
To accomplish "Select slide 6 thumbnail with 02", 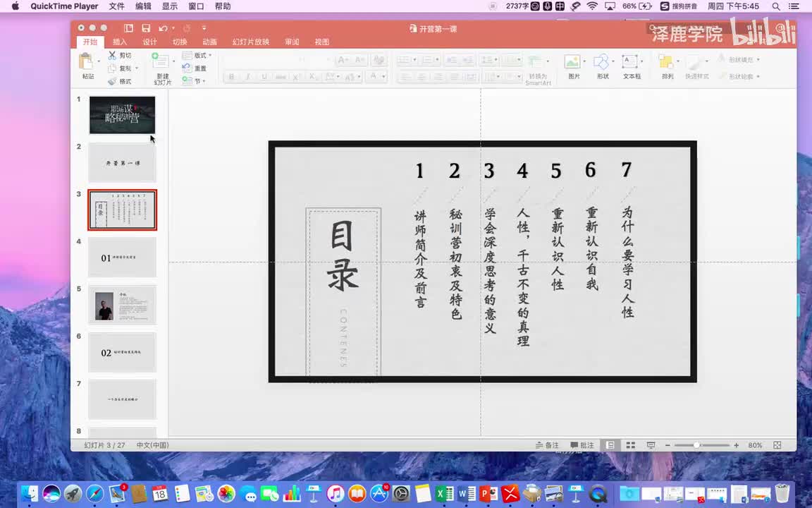I will (x=122, y=353).
